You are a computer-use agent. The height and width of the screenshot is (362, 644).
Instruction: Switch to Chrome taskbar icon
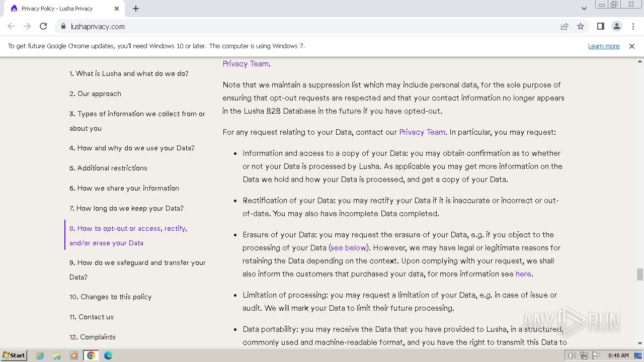tap(91, 355)
